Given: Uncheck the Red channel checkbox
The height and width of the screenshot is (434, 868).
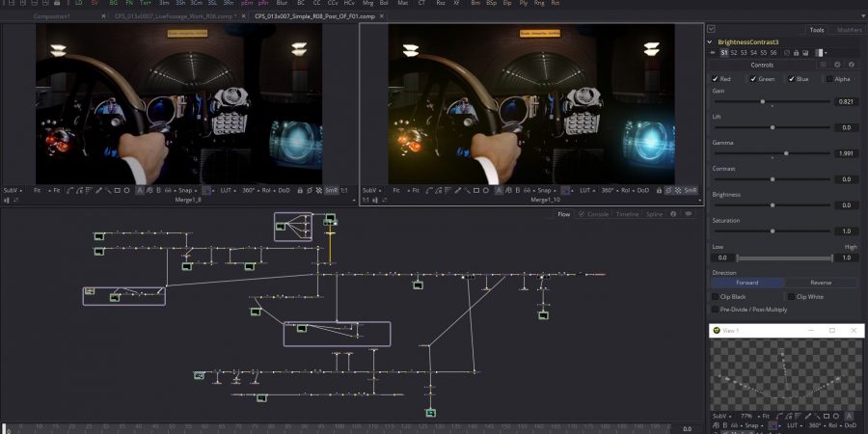Looking at the screenshot, I should [x=715, y=78].
